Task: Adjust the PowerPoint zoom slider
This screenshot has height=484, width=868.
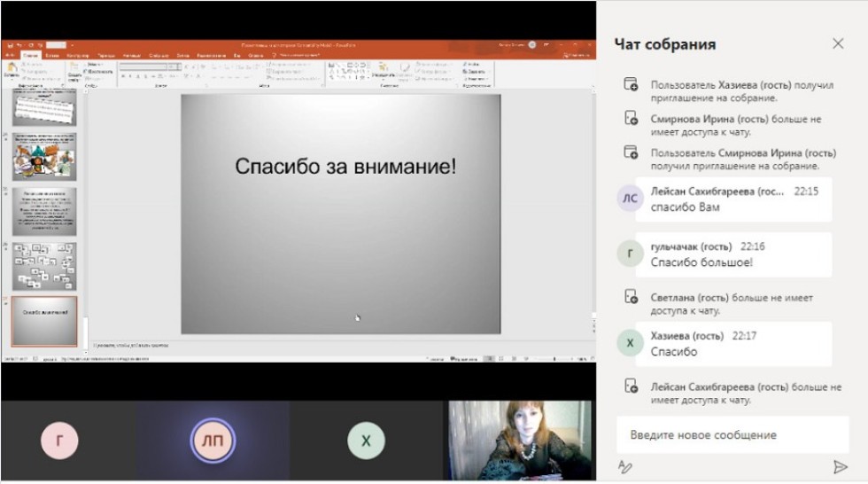Action: pyautogui.click(x=554, y=359)
